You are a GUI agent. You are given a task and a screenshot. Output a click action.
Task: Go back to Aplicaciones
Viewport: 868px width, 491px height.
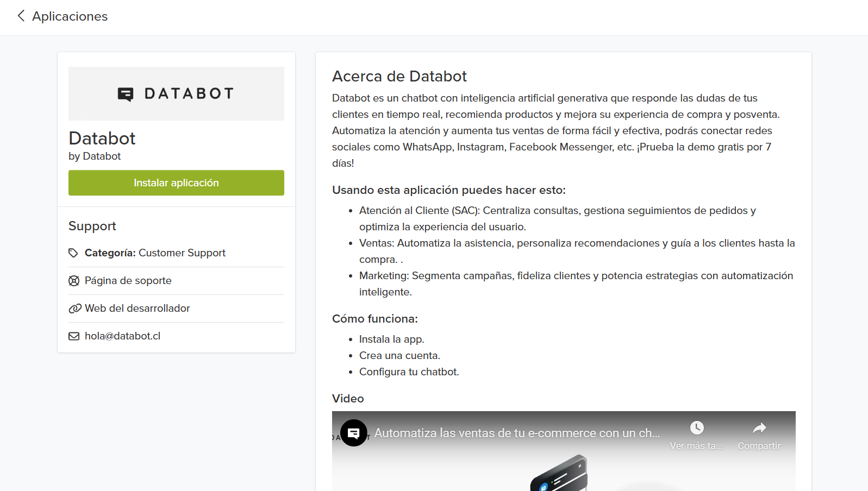(70, 16)
